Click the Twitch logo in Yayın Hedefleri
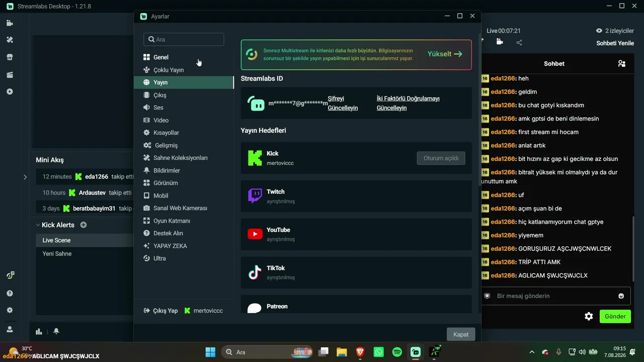Image resolution: width=644 pixels, height=362 pixels. click(255, 196)
